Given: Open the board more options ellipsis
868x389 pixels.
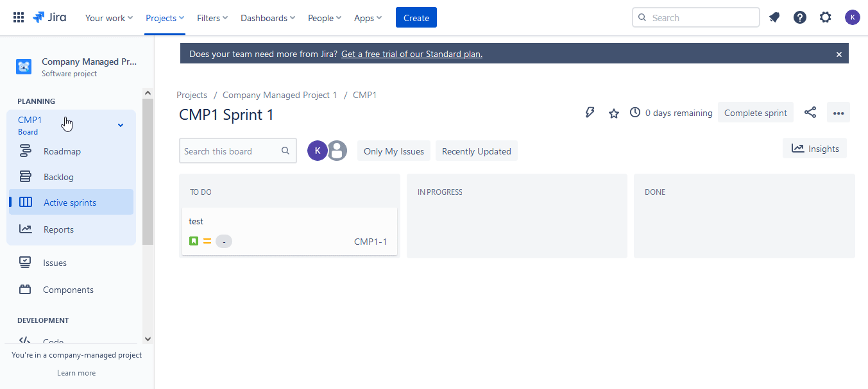Looking at the screenshot, I should 838,113.
